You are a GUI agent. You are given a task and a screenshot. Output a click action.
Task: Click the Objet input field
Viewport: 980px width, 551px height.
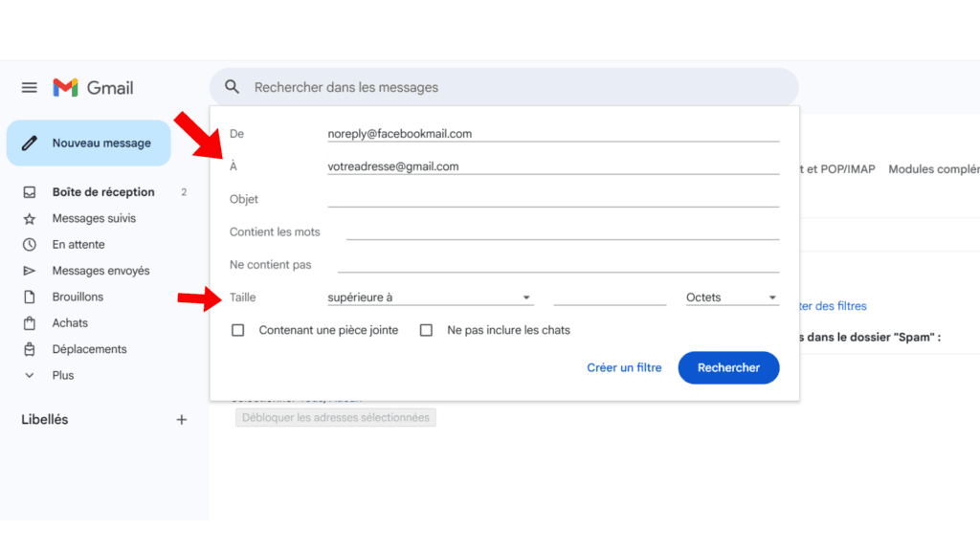[x=552, y=199]
